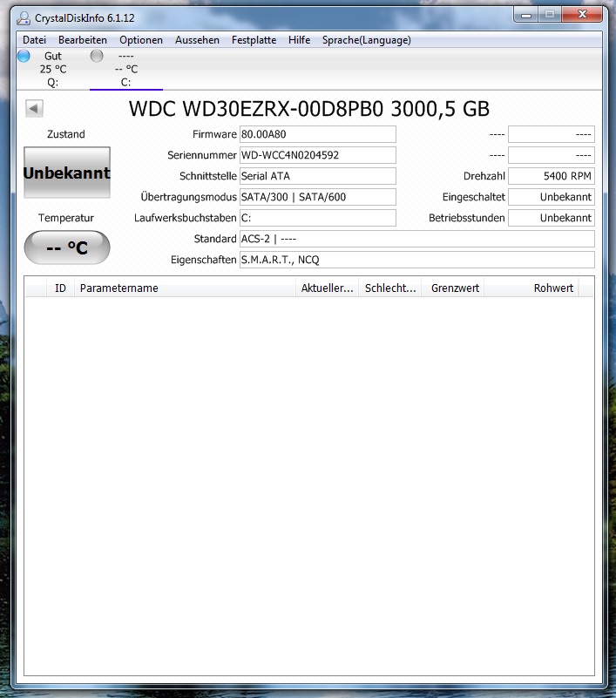Click the Parametername column header
The width and height of the screenshot is (616, 698).
point(185,288)
